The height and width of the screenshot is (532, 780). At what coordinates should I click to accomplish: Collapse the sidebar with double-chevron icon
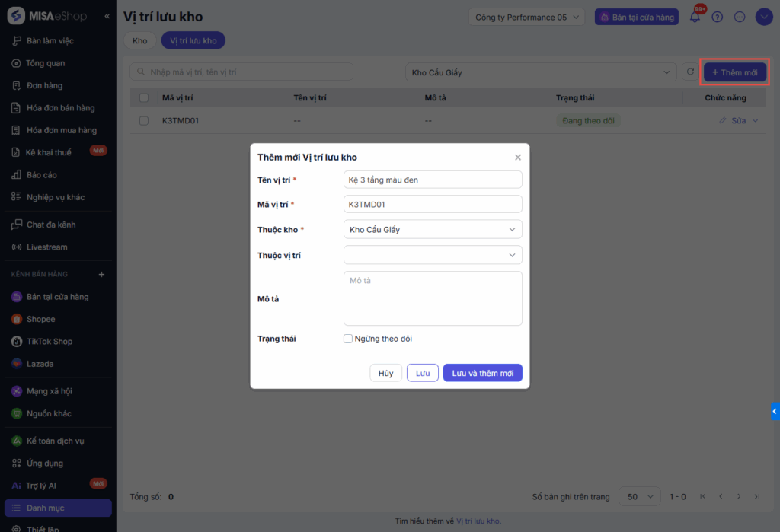click(x=107, y=16)
